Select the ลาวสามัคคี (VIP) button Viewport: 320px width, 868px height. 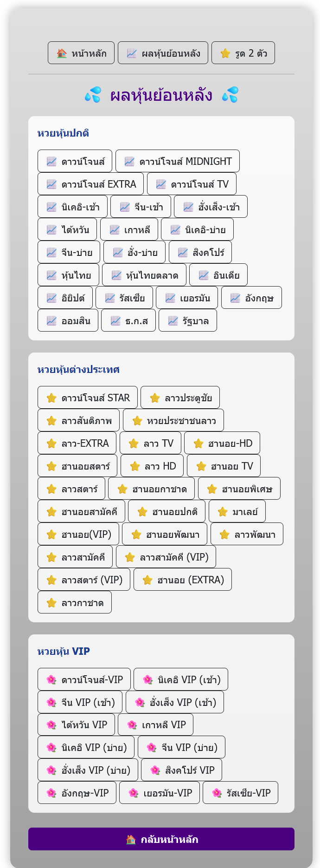tap(166, 557)
